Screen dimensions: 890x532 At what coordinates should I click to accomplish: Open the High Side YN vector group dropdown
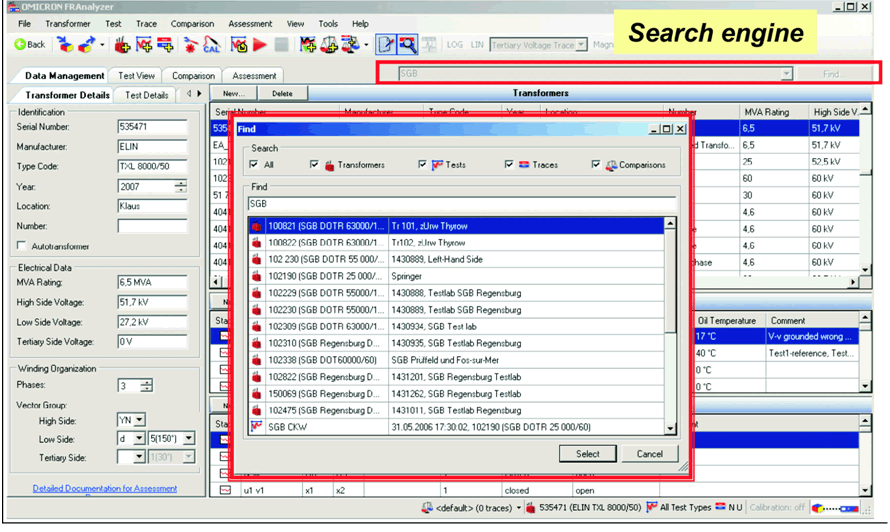click(x=140, y=420)
